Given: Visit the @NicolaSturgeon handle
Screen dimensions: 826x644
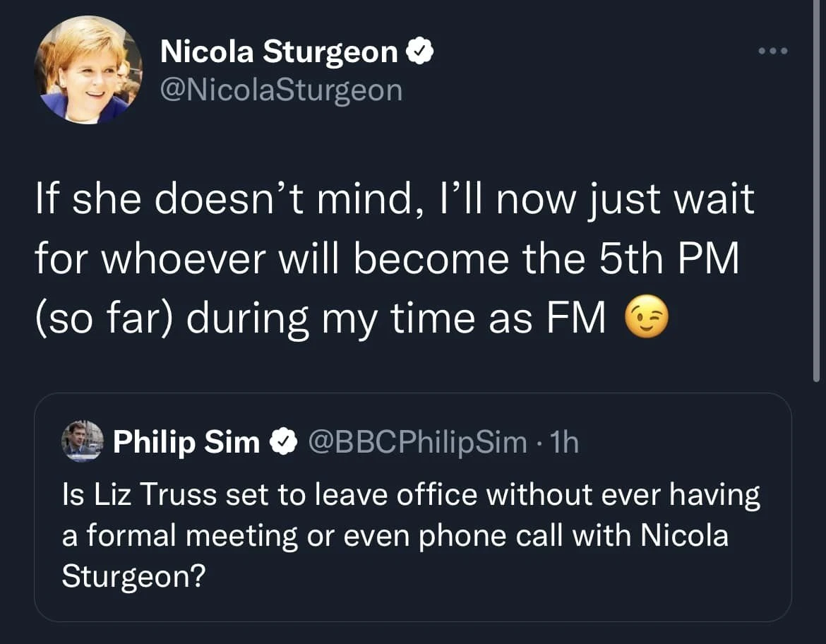Looking at the screenshot, I should click(x=281, y=90).
